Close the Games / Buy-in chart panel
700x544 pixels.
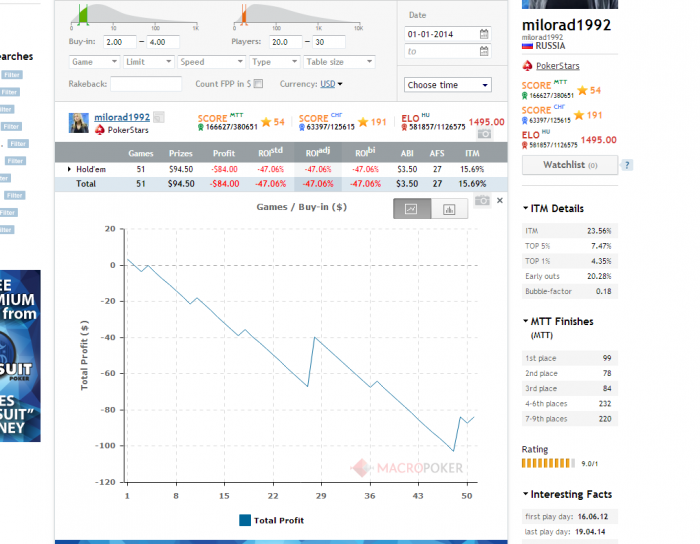500,200
